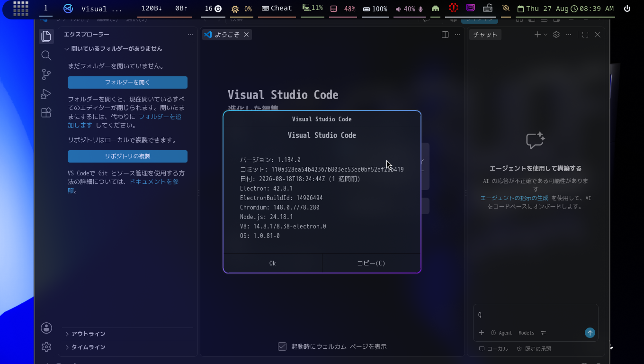Image resolution: width=644 pixels, height=364 pixels.
Task: Open the app launcher grid in the top bar
Action: (21, 9)
